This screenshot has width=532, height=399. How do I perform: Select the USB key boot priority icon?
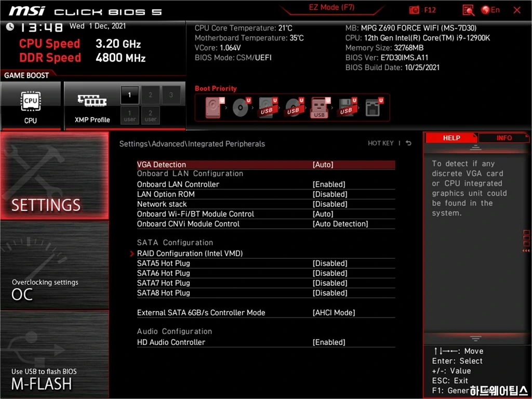pos(320,108)
